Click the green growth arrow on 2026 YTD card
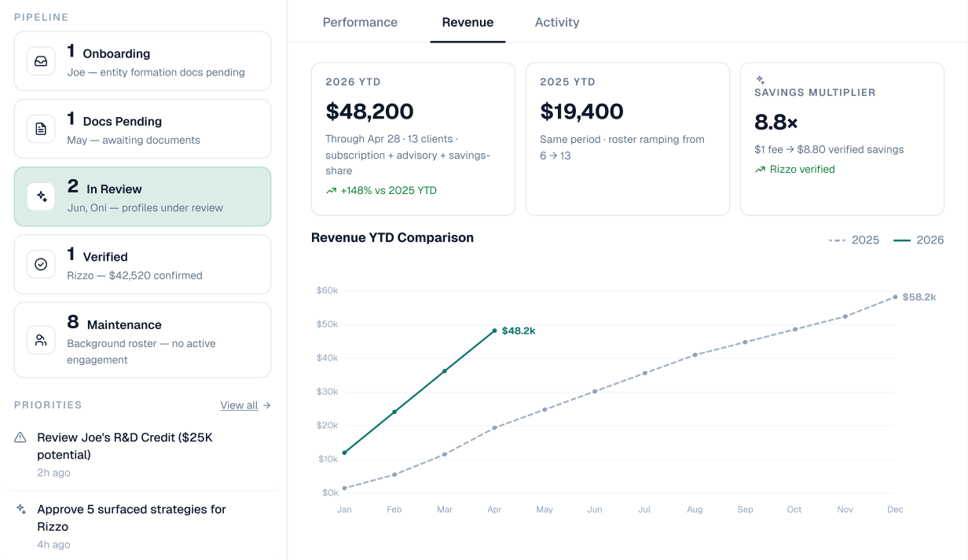Image resolution: width=968 pixels, height=560 pixels. click(331, 190)
